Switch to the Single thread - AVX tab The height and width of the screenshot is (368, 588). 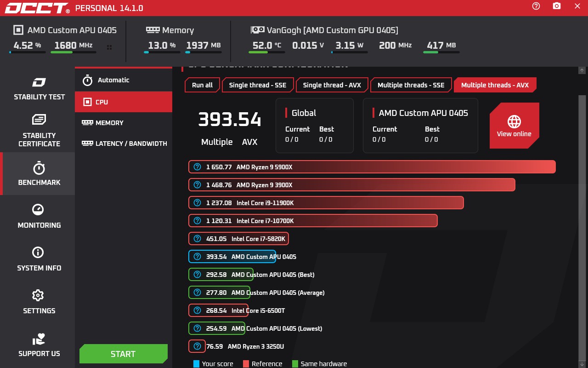click(x=332, y=85)
